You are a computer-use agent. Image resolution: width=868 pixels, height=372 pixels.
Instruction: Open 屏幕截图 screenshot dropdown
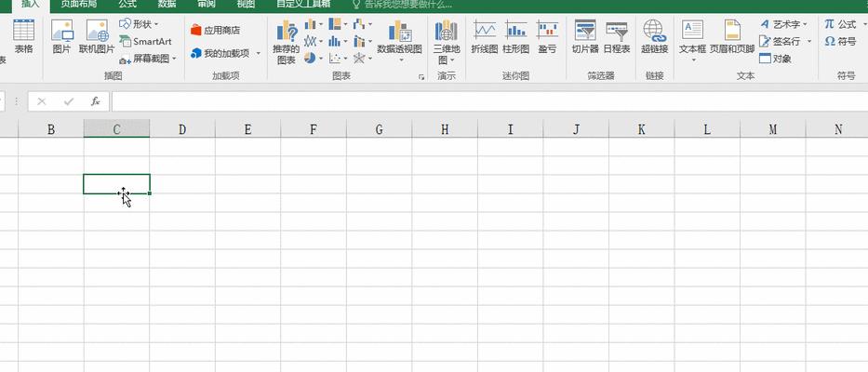point(148,59)
